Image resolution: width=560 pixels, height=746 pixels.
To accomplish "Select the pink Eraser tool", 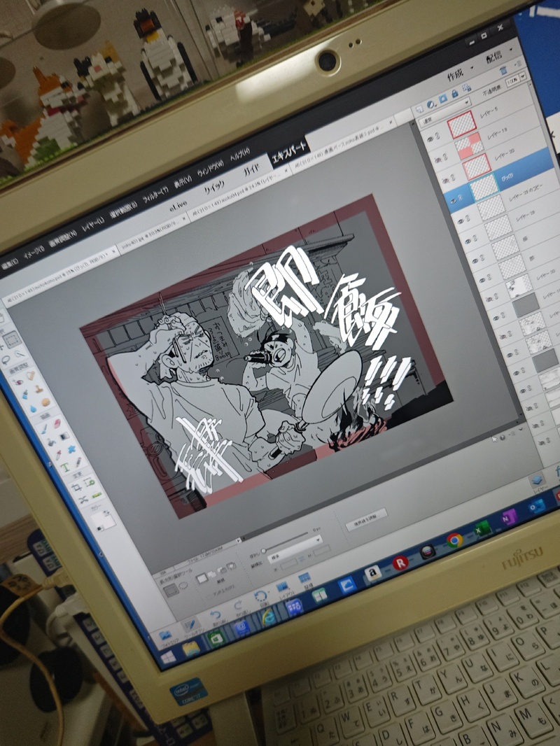I will [x=57, y=423].
